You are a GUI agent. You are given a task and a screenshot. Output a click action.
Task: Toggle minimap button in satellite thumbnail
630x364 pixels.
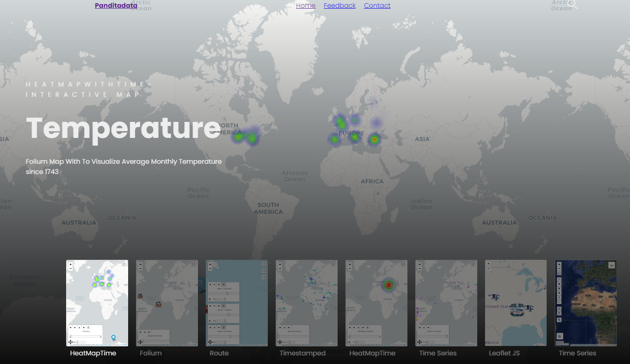click(560, 336)
